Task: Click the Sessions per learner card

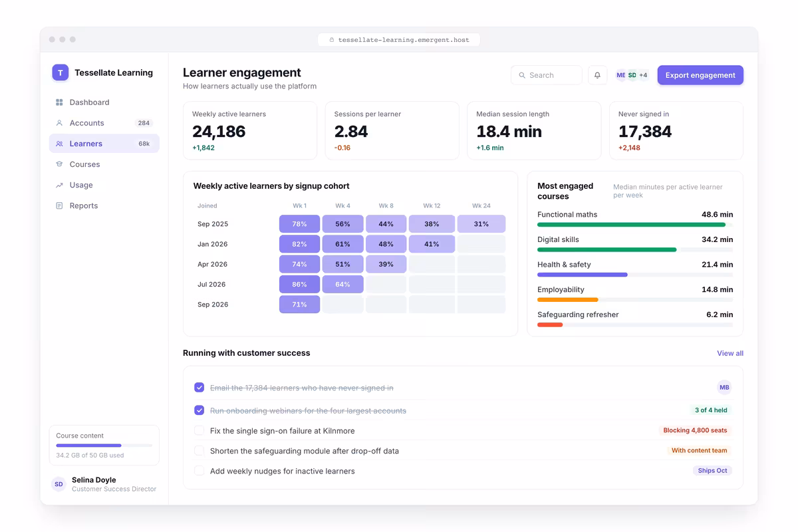Action: (x=392, y=130)
